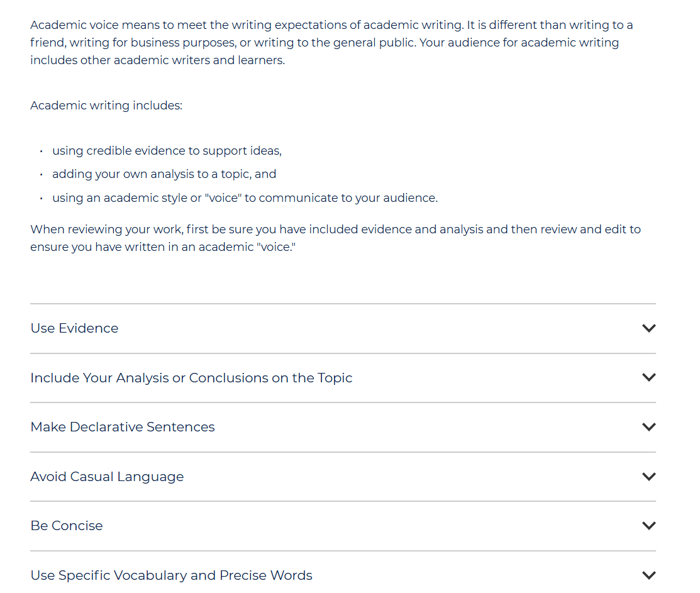Click the bullet 'using credible evidence to support ideas'

coord(167,151)
